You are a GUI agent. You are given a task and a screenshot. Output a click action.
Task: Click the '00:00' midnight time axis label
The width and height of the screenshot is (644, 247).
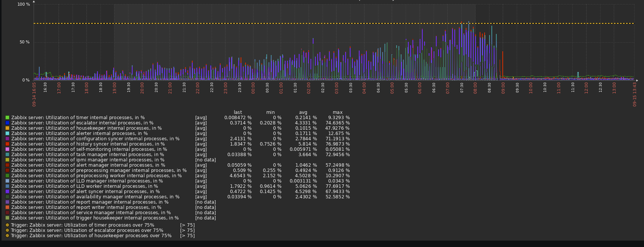point(253,88)
